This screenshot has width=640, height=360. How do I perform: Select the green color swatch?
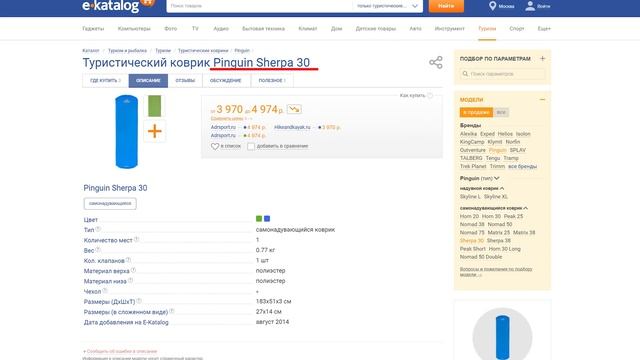tap(259, 219)
